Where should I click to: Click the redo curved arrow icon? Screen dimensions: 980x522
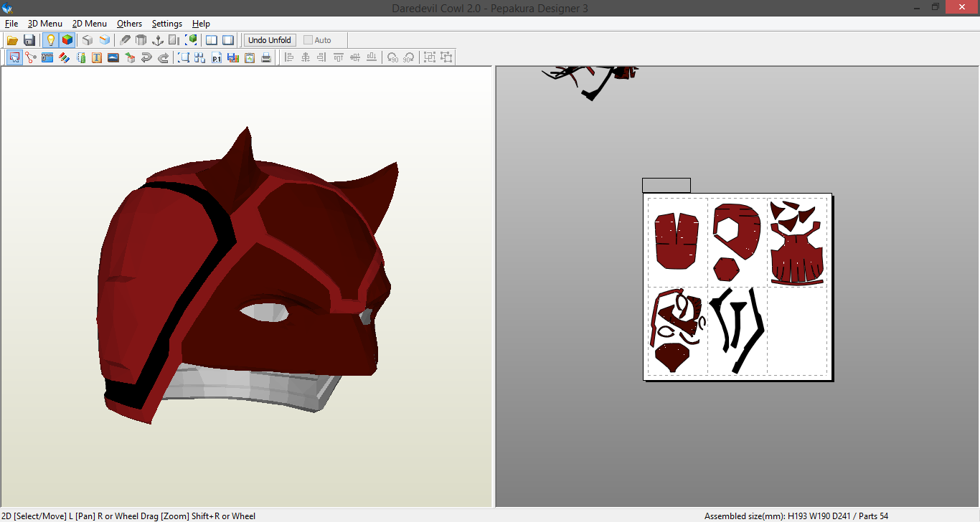click(x=163, y=57)
